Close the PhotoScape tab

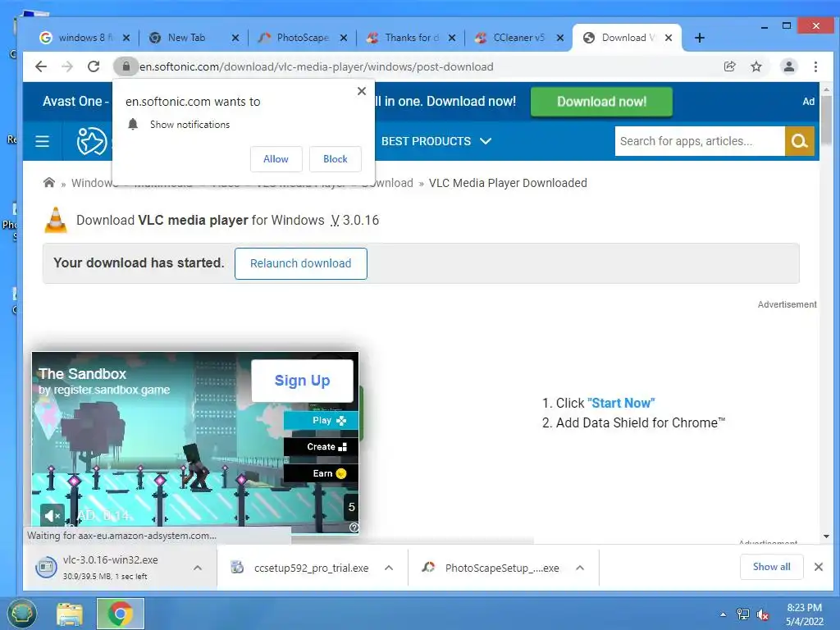[344, 38]
